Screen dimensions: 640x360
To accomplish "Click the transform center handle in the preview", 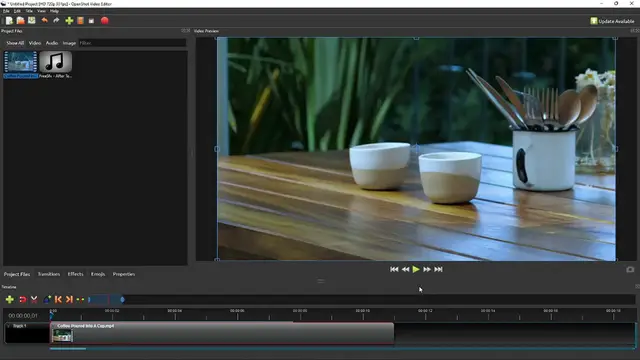I will 416,149.
